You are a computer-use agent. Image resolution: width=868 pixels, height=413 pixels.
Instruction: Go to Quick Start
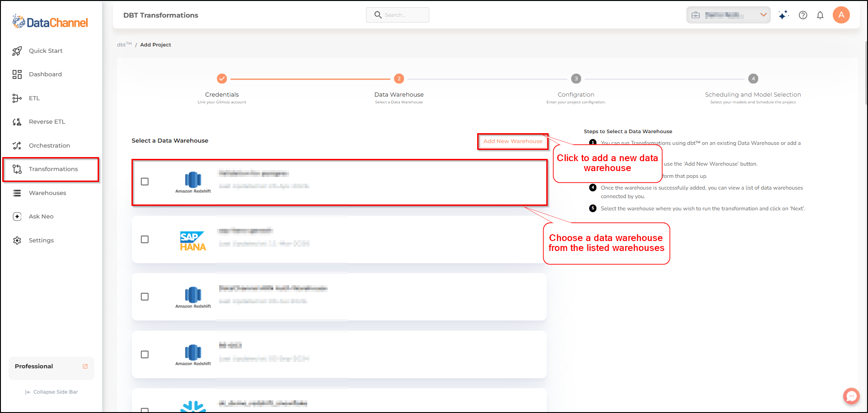tap(46, 51)
